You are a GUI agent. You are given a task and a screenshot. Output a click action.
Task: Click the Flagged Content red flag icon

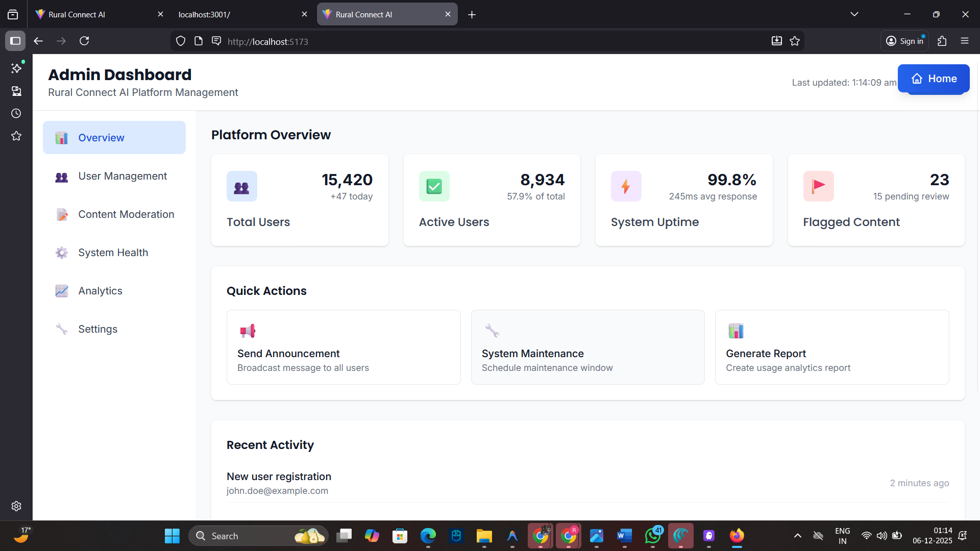click(818, 187)
